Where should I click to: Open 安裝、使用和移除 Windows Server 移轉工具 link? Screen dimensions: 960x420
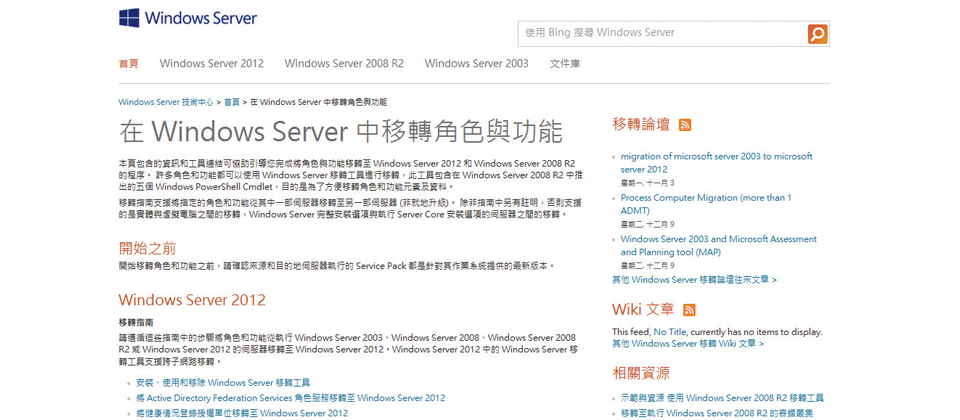click(223, 383)
